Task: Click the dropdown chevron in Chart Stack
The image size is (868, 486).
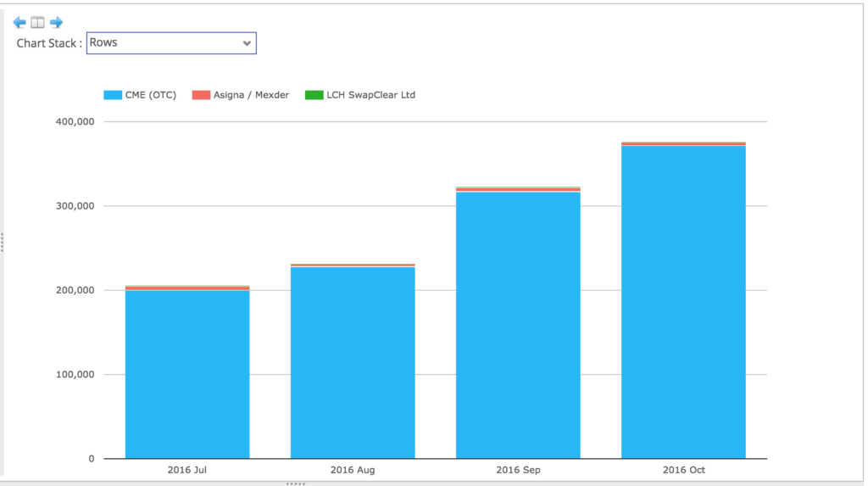Action: coord(247,43)
